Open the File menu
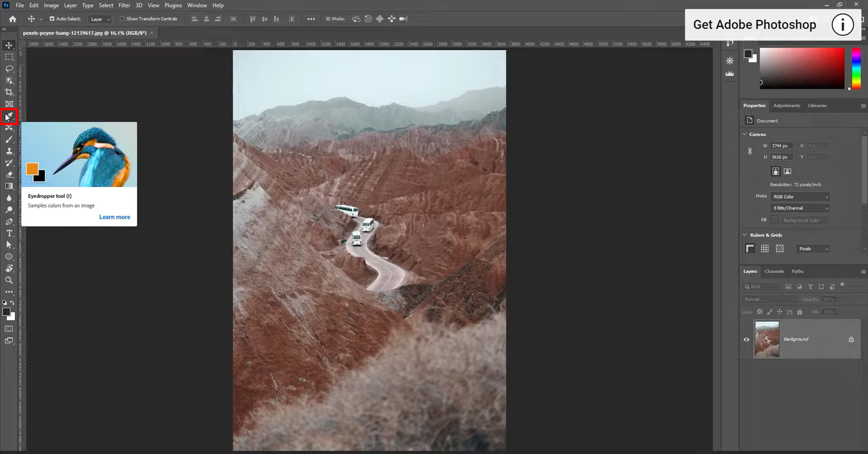 click(20, 5)
